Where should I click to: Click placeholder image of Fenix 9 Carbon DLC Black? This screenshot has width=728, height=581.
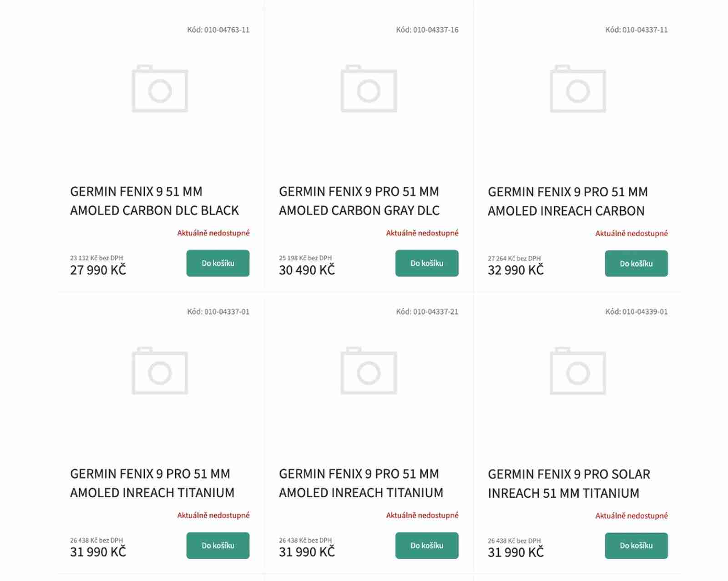(160, 89)
